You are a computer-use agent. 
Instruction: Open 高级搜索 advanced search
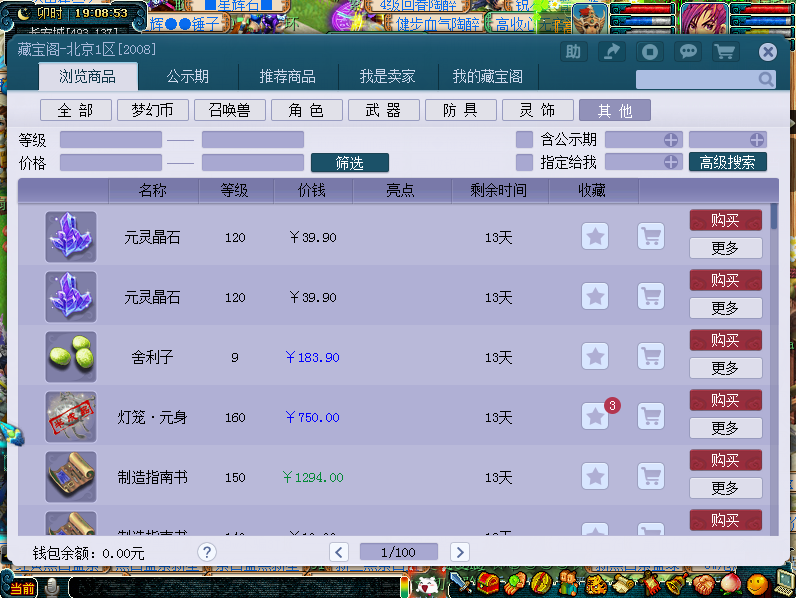(728, 162)
